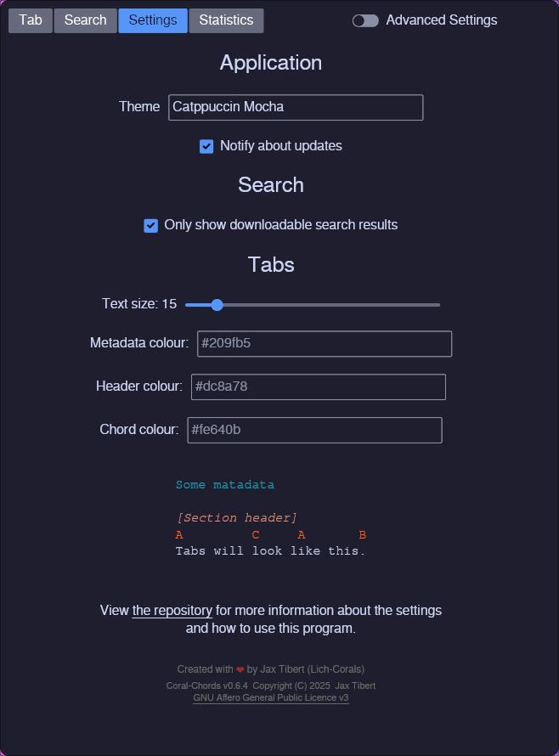Image resolution: width=559 pixels, height=756 pixels.
Task: Focus the Metadata colour input field
Action: [324, 343]
